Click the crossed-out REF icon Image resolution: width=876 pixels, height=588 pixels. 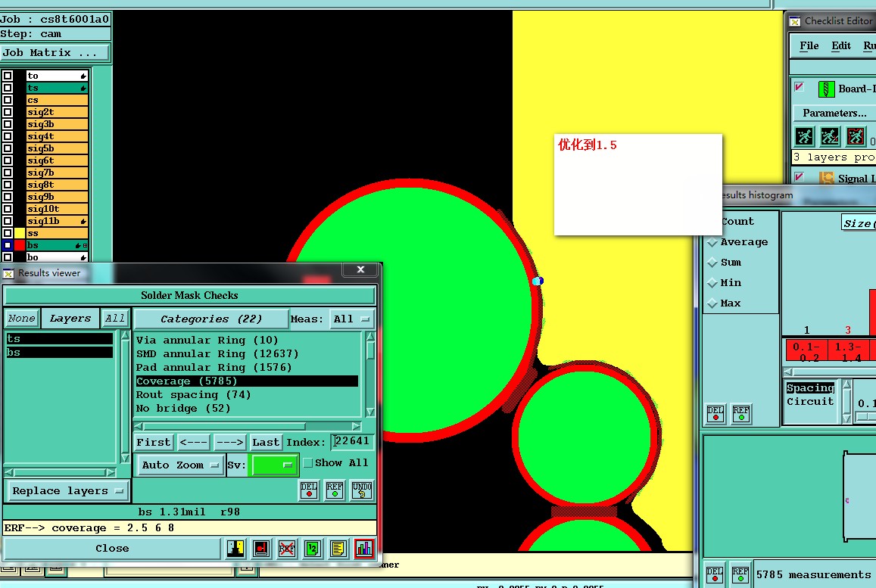point(287,549)
